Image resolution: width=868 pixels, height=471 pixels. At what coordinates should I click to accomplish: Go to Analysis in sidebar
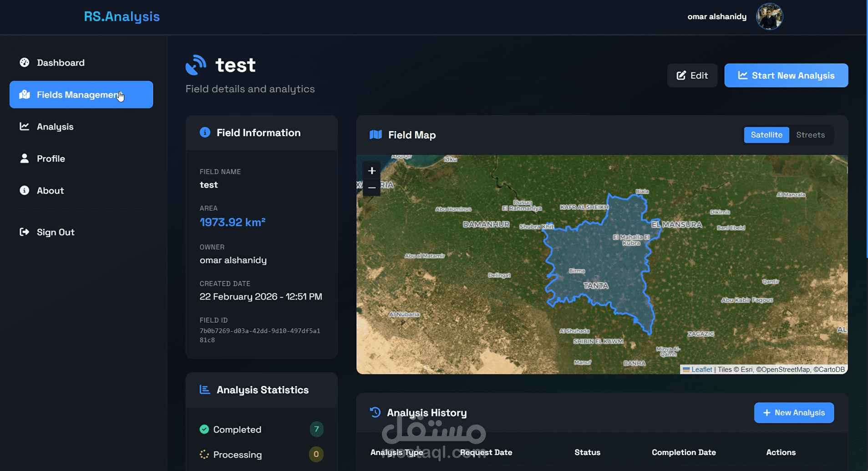tap(81, 127)
